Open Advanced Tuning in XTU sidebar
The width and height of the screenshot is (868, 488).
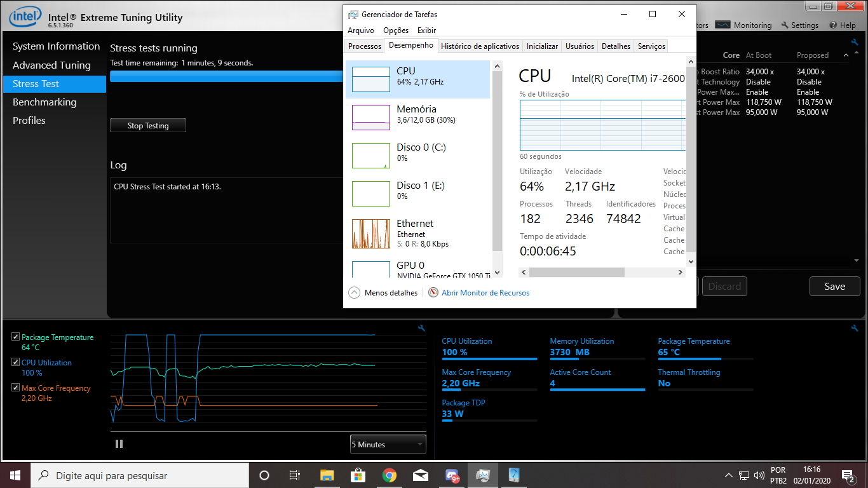51,65
